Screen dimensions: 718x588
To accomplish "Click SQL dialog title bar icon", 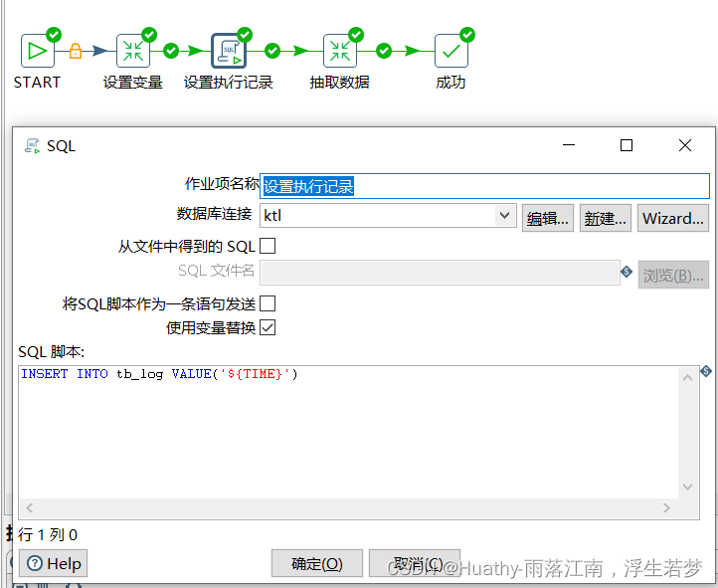I will pos(32,146).
